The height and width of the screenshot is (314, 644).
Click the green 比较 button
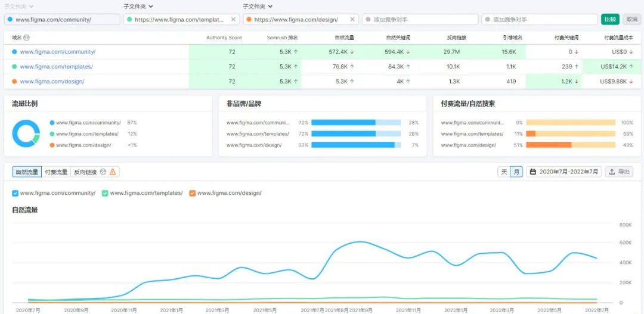click(610, 19)
